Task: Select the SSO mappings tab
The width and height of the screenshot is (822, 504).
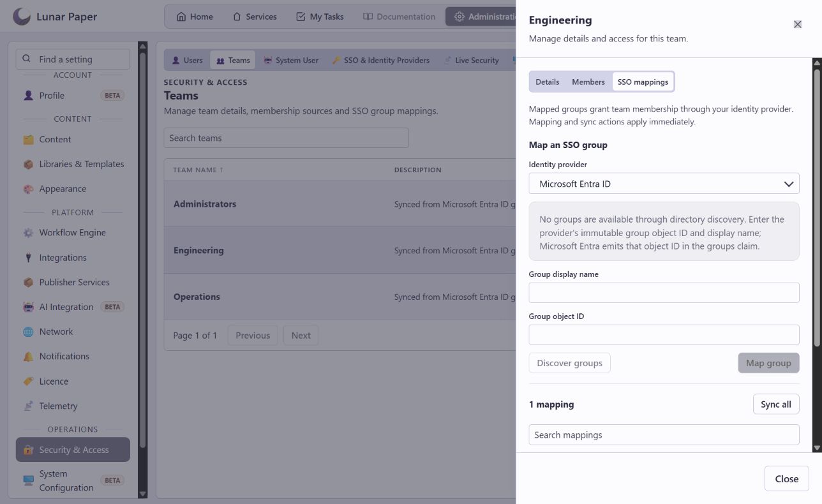Action: [643, 82]
